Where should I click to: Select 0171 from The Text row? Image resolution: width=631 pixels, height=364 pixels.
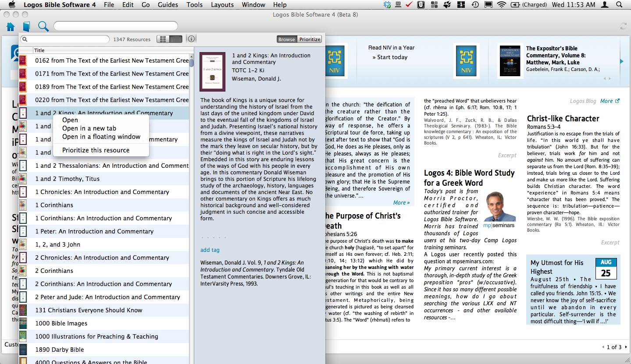tap(104, 74)
